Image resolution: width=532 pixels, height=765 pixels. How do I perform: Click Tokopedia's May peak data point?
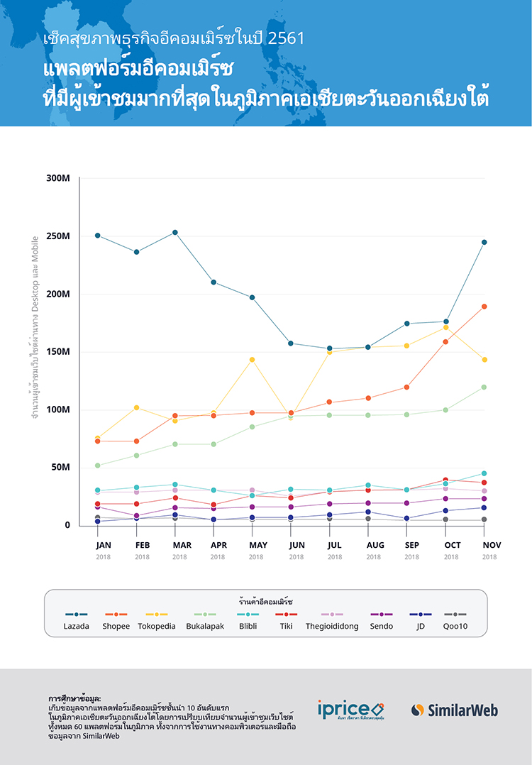point(252,359)
